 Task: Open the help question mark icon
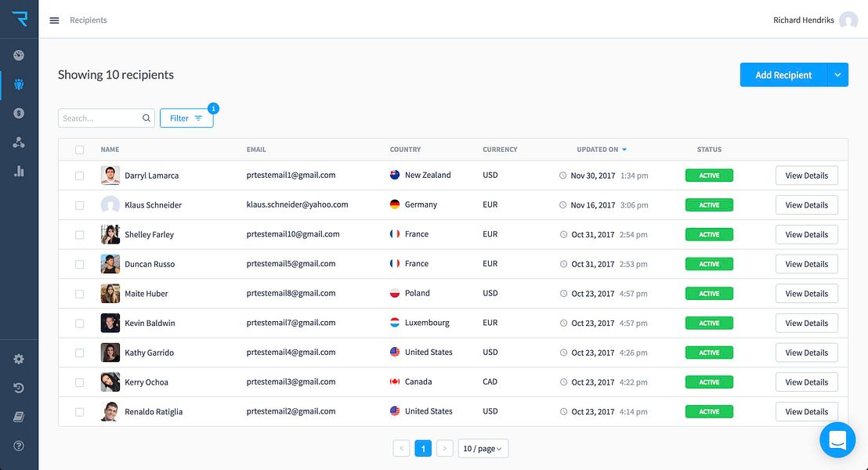19,446
